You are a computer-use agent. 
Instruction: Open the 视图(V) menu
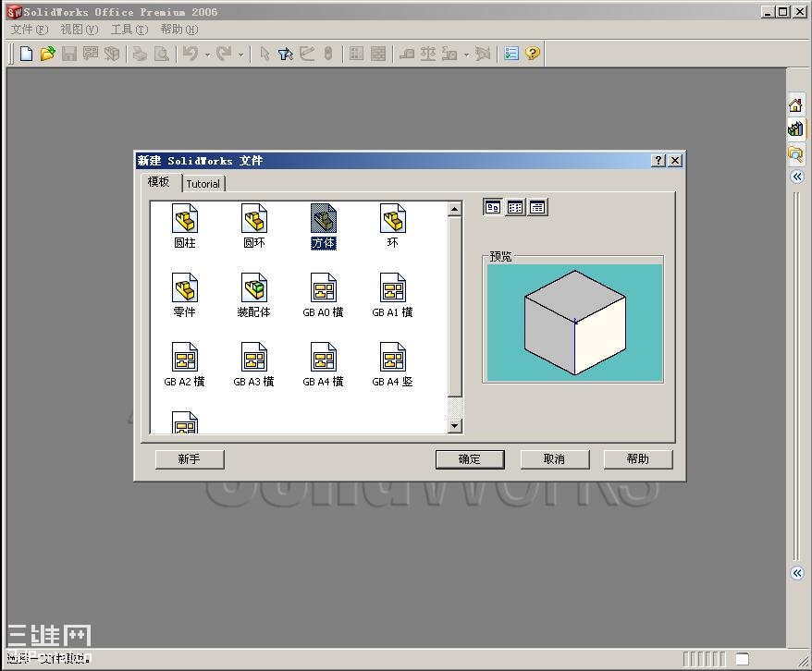(x=80, y=30)
